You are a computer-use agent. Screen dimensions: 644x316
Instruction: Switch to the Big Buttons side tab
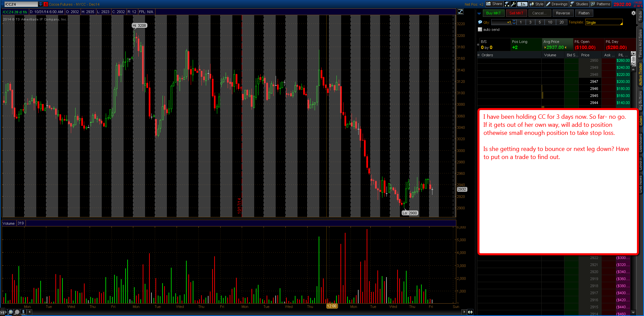tap(640, 100)
